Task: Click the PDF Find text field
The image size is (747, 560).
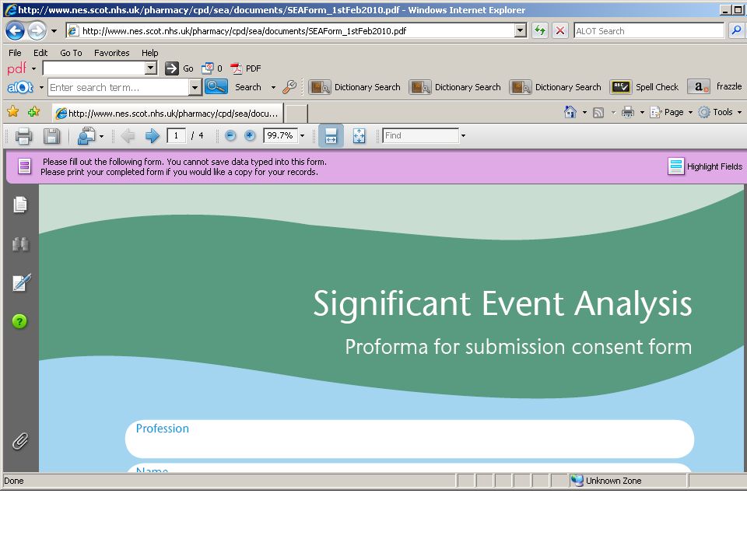Action: click(421, 135)
